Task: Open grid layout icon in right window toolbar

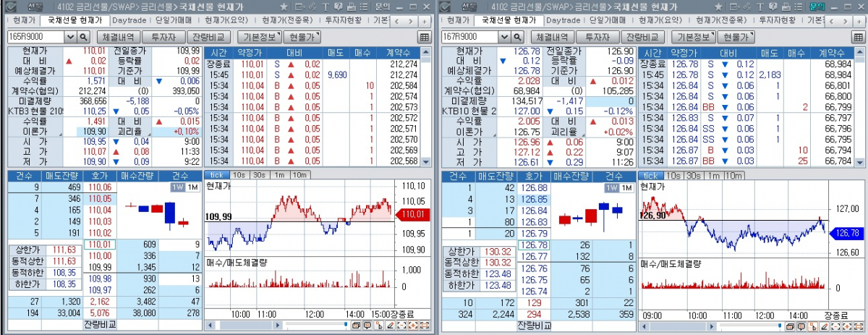Action: (859, 37)
